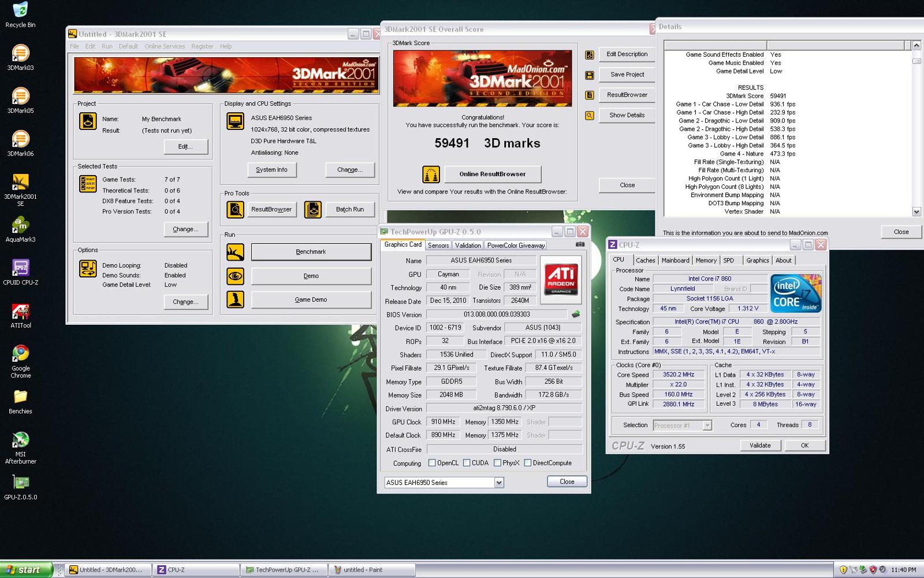Click the Edit... button in Project section
The image size is (924, 578).
click(x=185, y=147)
